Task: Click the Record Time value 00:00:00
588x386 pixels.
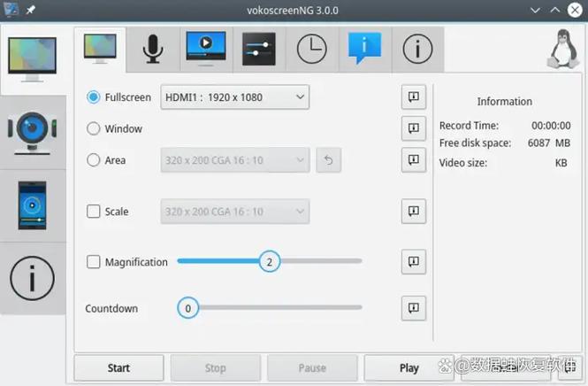Action: point(551,126)
